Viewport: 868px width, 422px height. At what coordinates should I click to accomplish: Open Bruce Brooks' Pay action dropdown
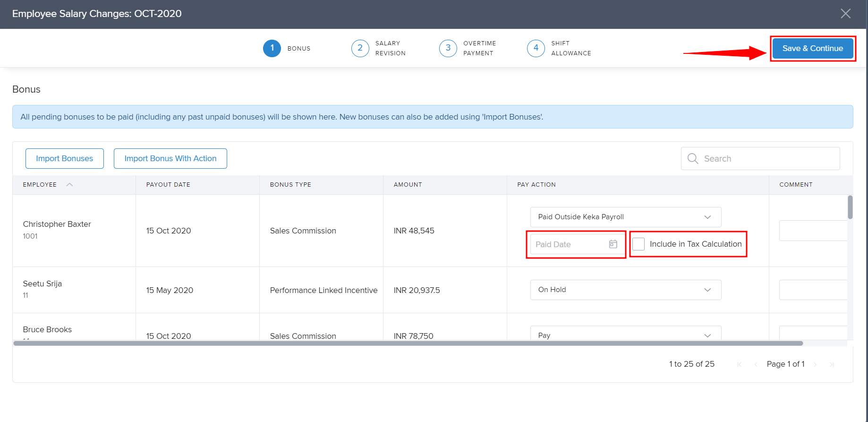625,334
